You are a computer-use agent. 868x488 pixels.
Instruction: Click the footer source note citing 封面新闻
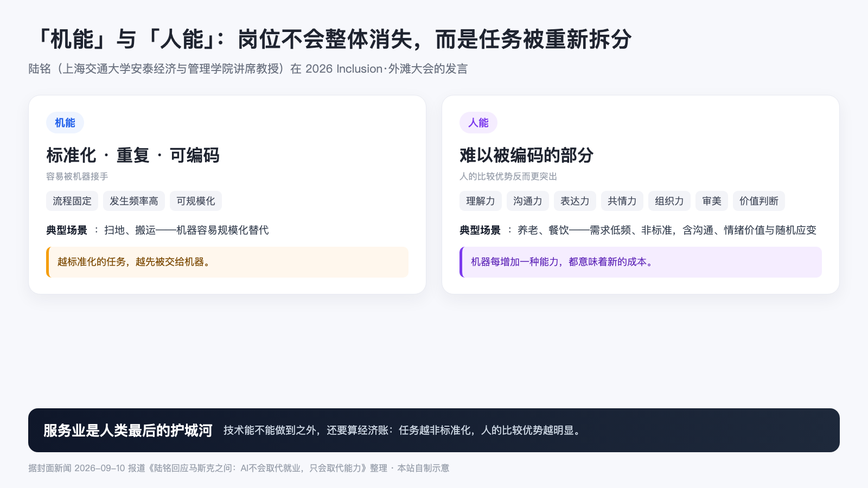239,468
